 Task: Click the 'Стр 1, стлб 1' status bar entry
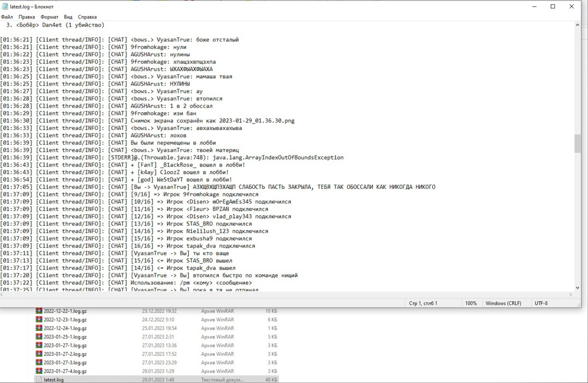[x=423, y=303]
